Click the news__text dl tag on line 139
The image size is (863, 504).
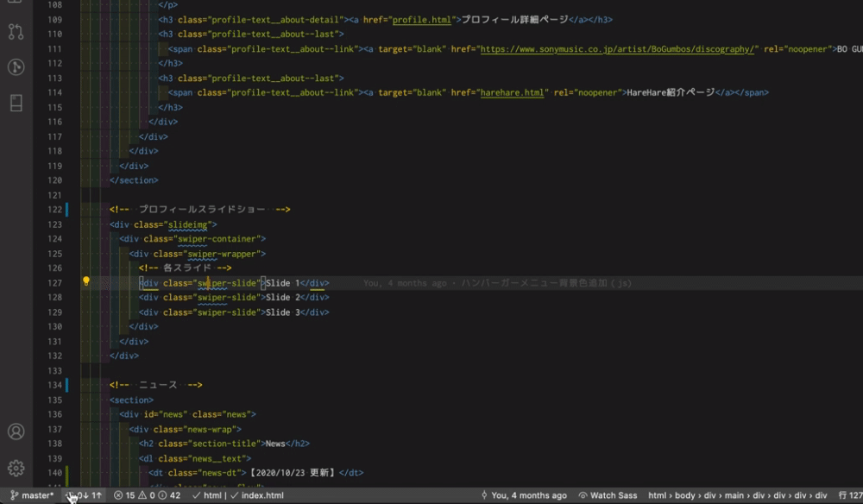point(195,458)
